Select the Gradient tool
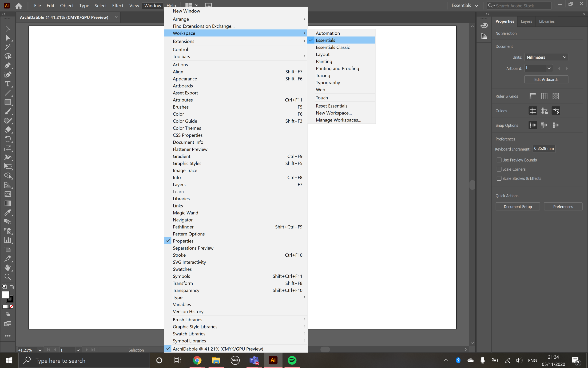 click(x=8, y=203)
